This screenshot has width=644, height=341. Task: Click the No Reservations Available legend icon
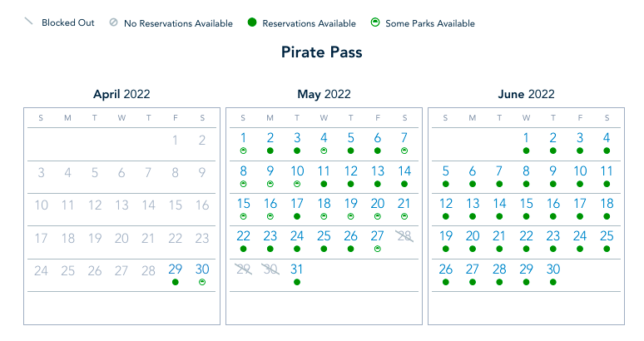(113, 22)
